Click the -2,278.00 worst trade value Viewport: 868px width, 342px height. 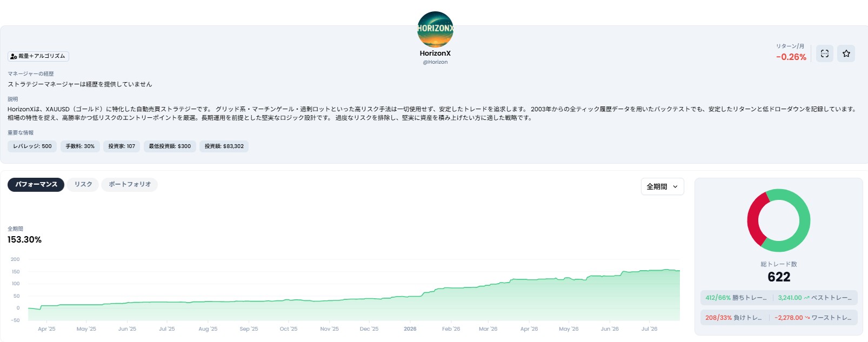click(789, 318)
